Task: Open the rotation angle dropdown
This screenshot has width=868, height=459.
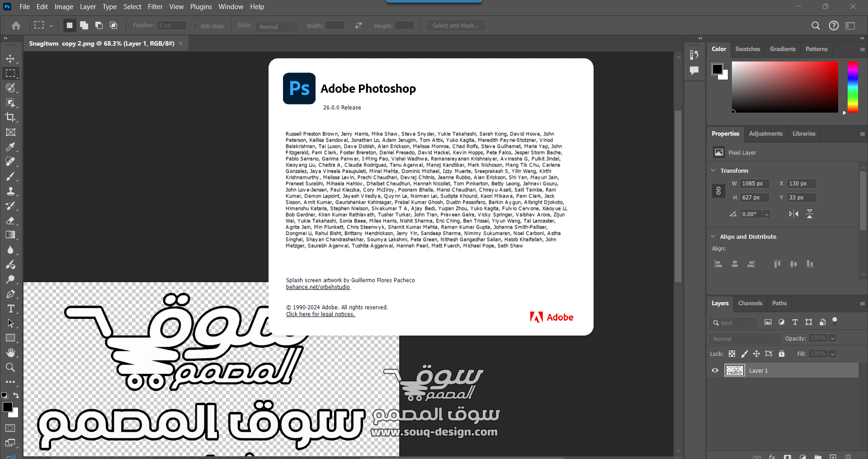Action: pyautogui.click(x=767, y=214)
